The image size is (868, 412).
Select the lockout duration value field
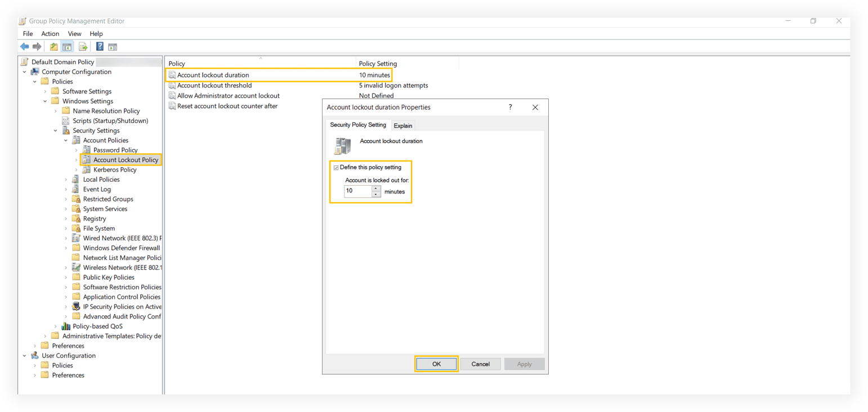(x=357, y=191)
